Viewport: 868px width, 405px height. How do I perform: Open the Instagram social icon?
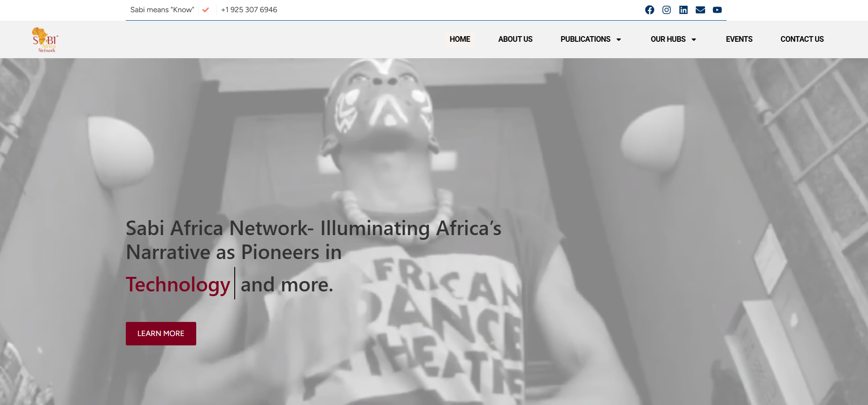pos(666,10)
